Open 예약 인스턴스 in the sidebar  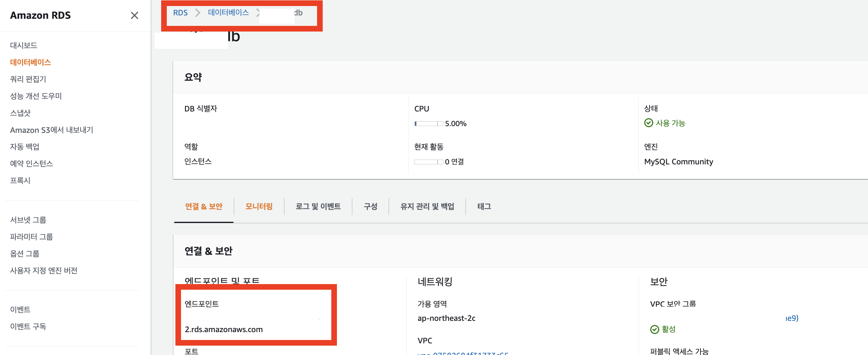click(x=31, y=164)
